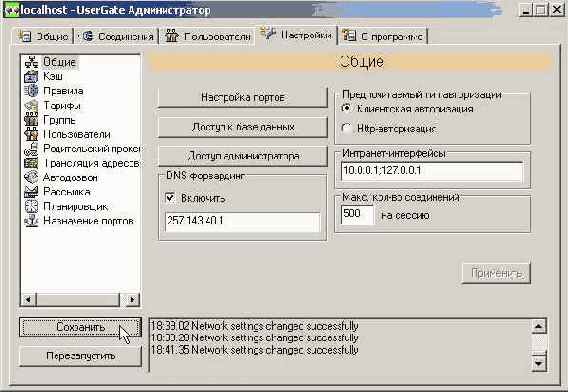Select Рассылка entry in sidebar
Viewport: 568px width, 392px height.
point(67,192)
